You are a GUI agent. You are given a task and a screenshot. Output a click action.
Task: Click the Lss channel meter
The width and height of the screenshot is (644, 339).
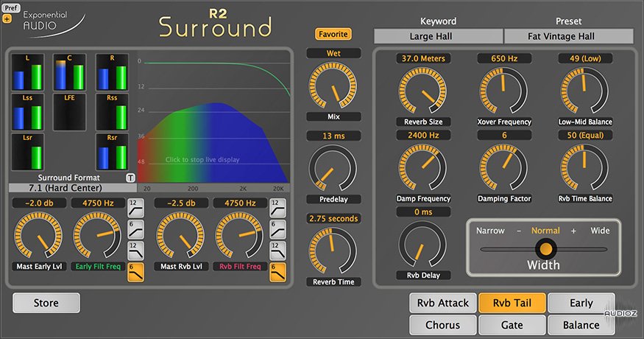(x=27, y=112)
